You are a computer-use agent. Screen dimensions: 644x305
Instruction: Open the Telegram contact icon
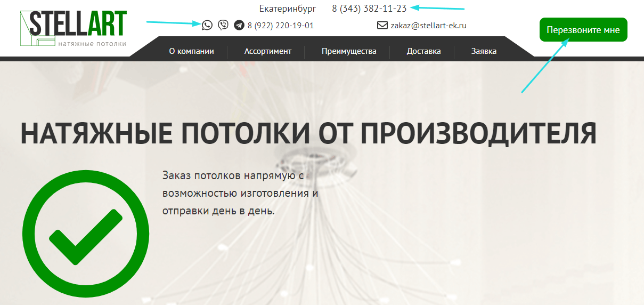coord(239,25)
